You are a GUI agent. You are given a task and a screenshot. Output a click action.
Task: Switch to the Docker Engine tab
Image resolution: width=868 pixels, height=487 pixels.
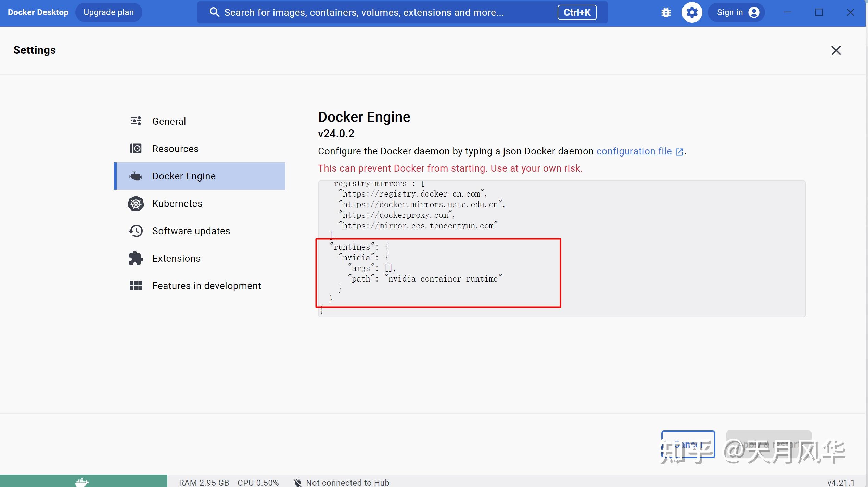184,176
